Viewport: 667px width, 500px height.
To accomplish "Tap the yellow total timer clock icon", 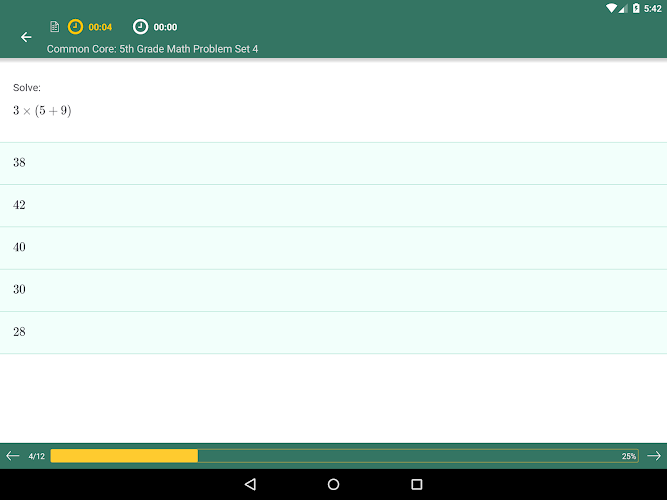I will pyautogui.click(x=75, y=27).
